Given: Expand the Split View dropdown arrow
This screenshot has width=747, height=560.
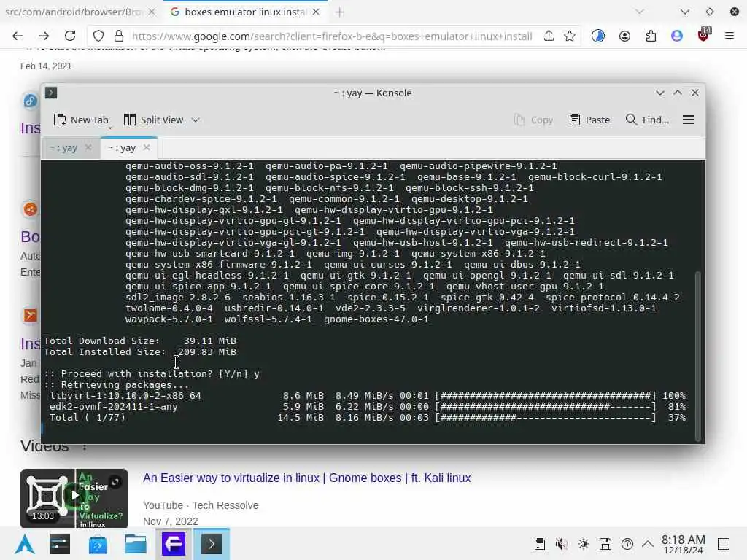Looking at the screenshot, I should pyautogui.click(x=196, y=120).
